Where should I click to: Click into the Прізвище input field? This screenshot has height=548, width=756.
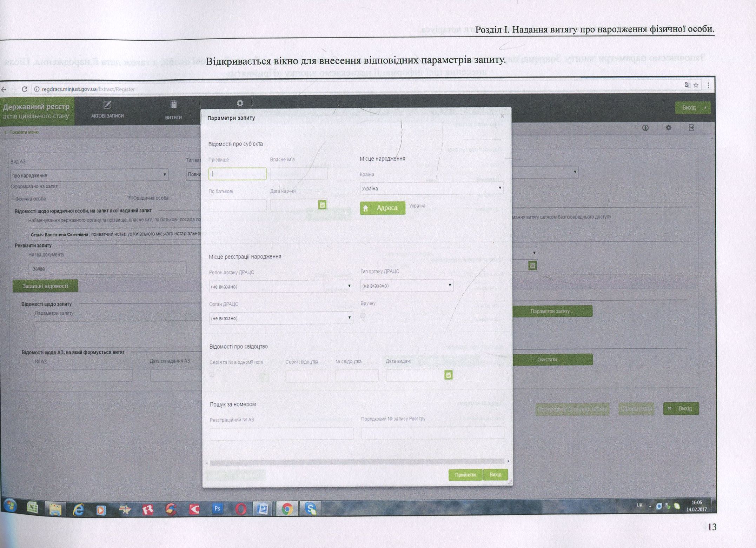237,174
